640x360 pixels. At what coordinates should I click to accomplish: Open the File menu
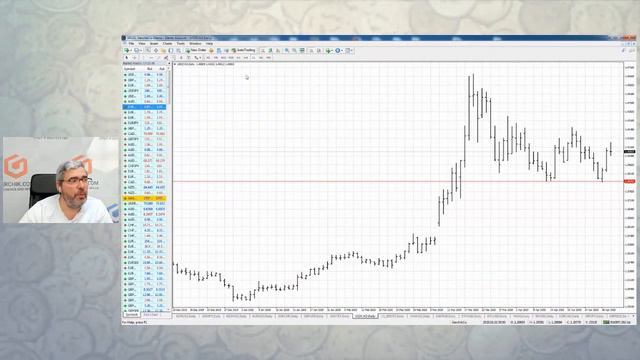pyautogui.click(x=131, y=43)
